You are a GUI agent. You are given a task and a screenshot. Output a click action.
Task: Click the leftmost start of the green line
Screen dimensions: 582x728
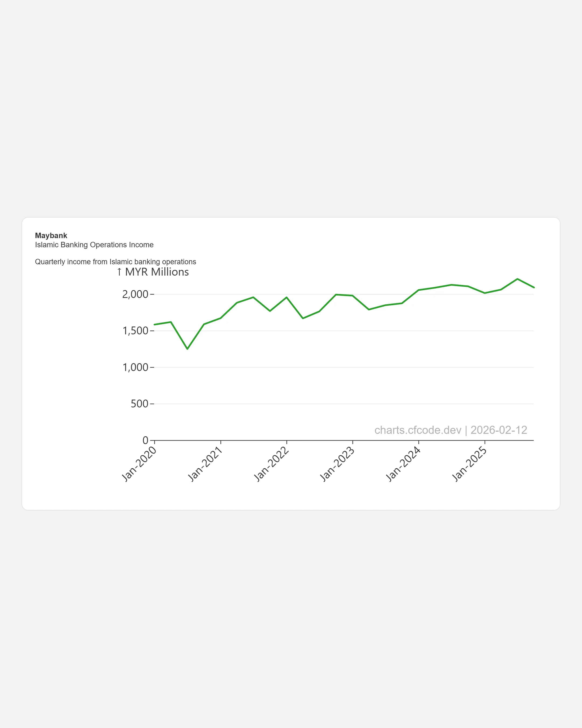(154, 324)
